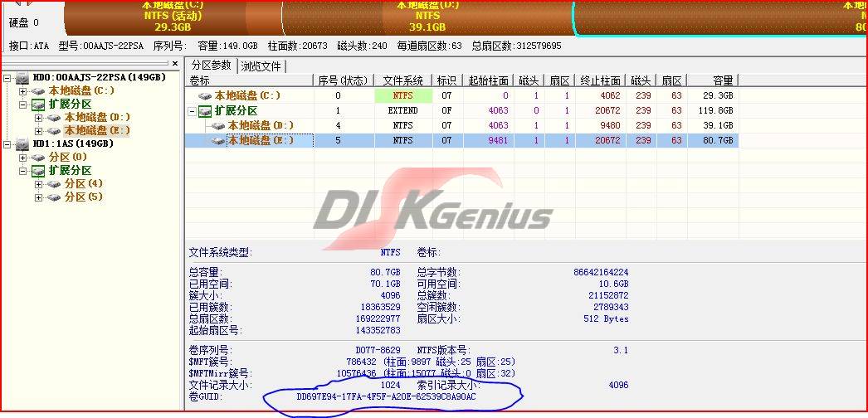Click the 硬盘 0 label beside the disk map
The width and height of the screenshot is (868, 418).
[24, 22]
